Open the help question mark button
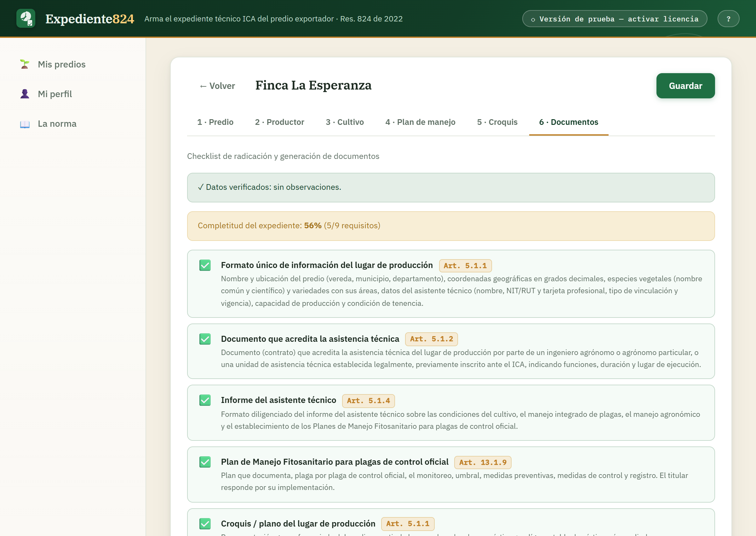The image size is (756, 536). [728, 19]
